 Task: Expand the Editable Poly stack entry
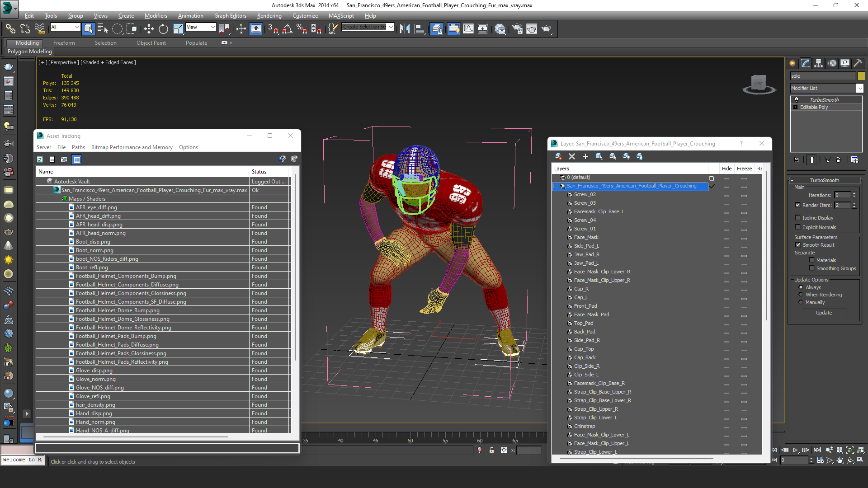coord(796,107)
